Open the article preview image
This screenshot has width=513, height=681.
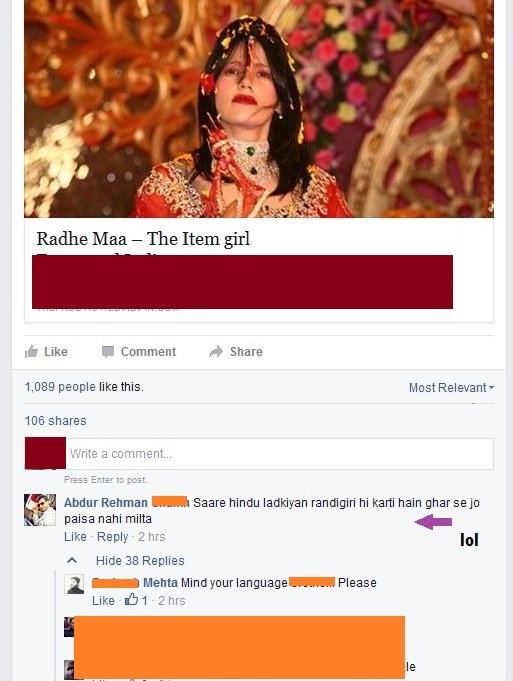tap(259, 109)
